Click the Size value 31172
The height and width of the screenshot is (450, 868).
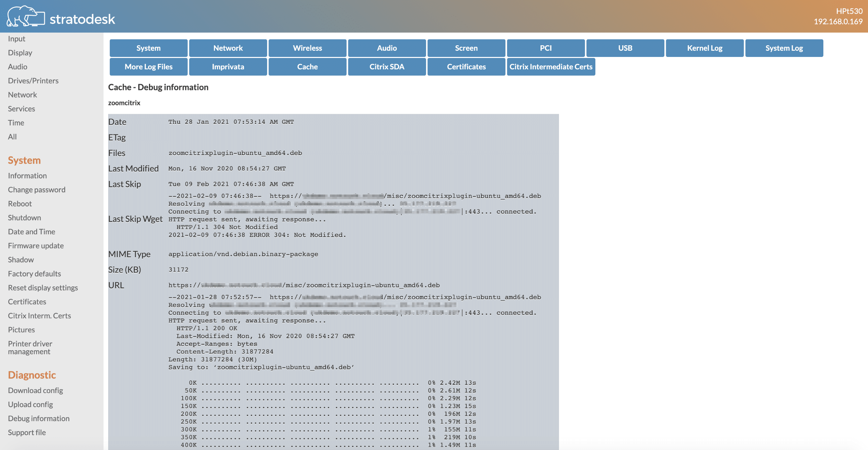coord(178,270)
